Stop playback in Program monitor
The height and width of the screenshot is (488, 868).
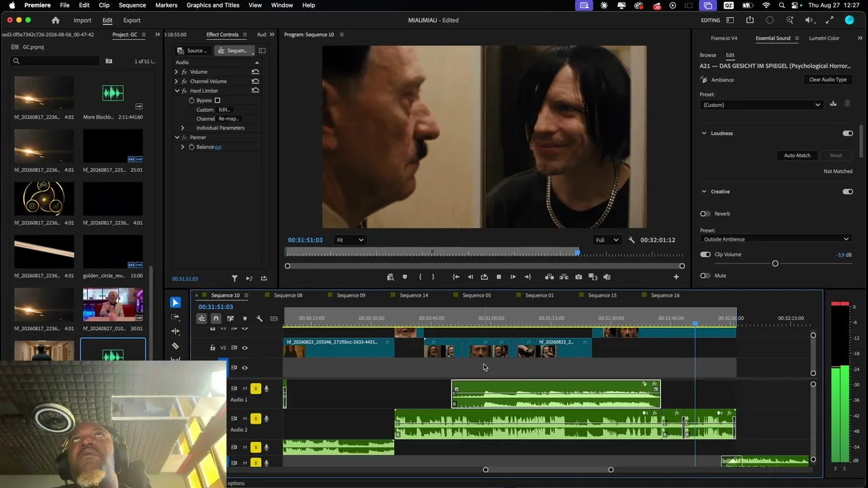point(498,277)
